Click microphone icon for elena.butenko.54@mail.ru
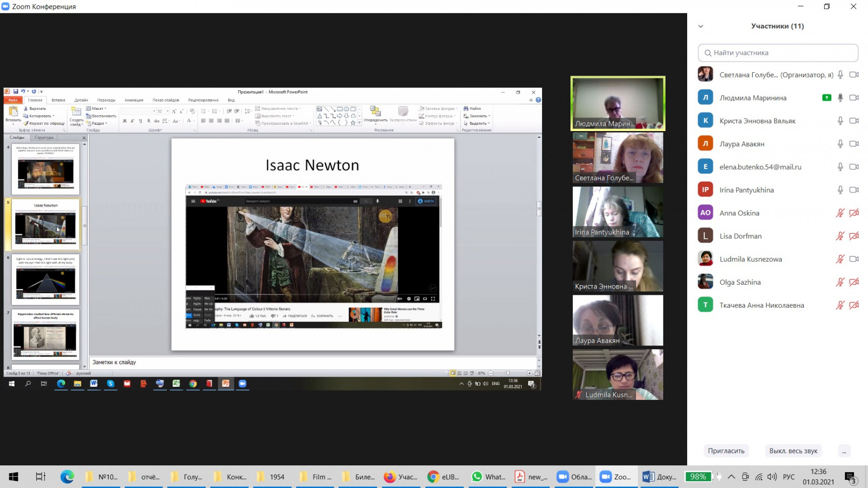868x488 pixels. tap(840, 167)
